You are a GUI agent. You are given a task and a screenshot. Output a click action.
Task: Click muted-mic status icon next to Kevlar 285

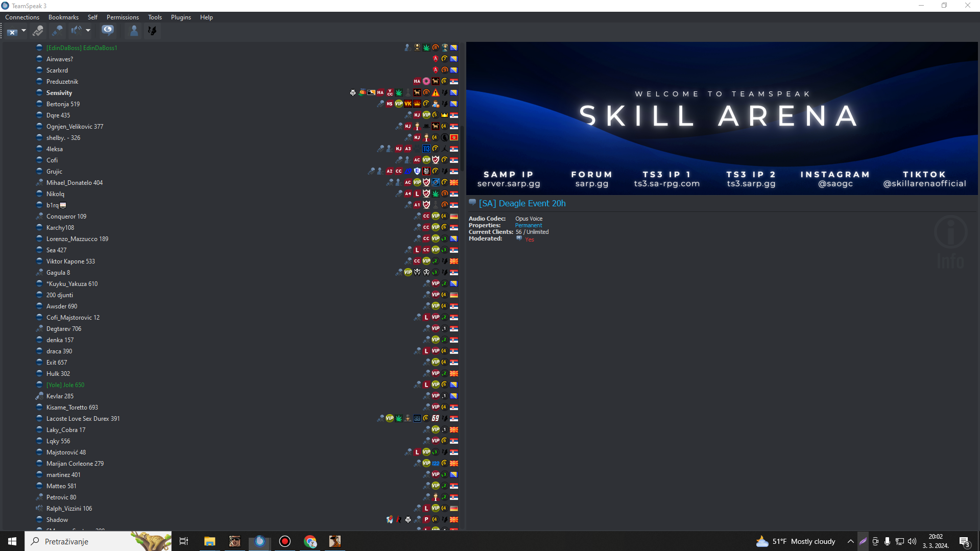(x=39, y=396)
